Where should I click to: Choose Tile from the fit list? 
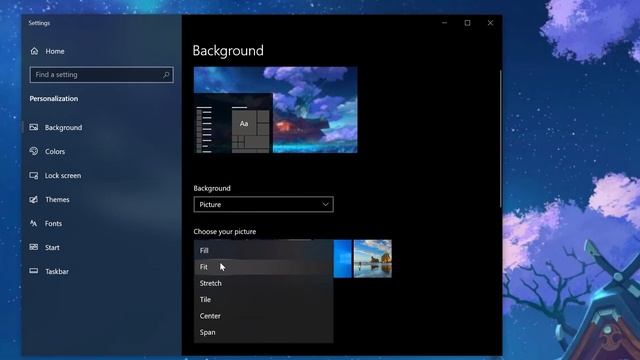click(x=263, y=300)
